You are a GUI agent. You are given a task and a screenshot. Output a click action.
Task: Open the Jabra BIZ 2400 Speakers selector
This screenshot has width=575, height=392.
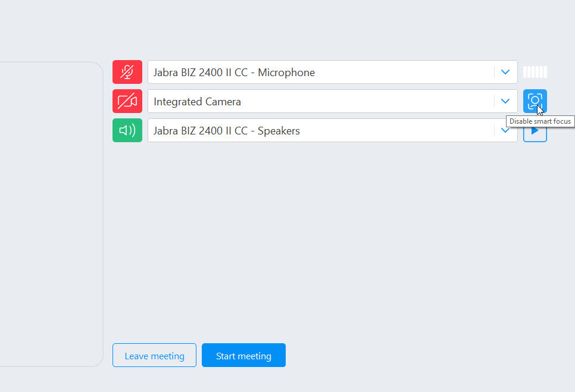coord(333,130)
